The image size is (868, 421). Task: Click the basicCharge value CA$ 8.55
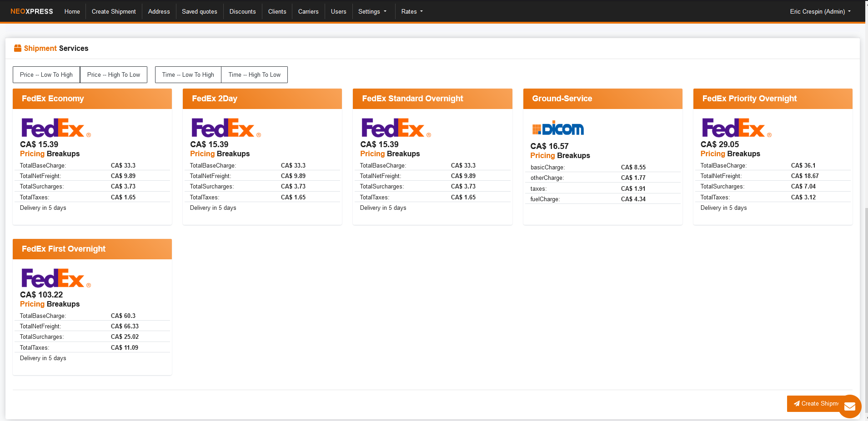tap(633, 167)
